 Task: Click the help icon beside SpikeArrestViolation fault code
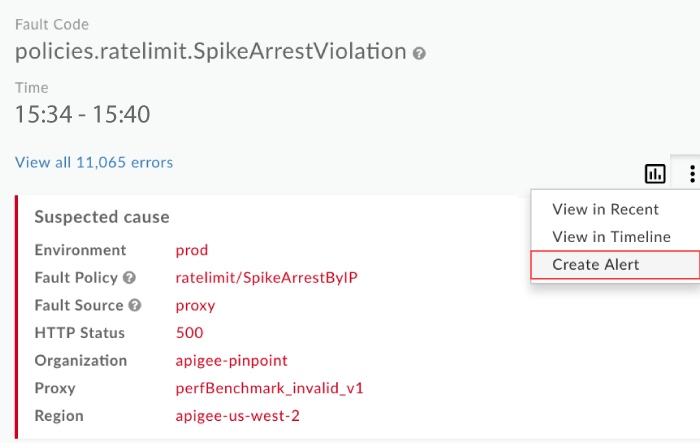point(420,53)
